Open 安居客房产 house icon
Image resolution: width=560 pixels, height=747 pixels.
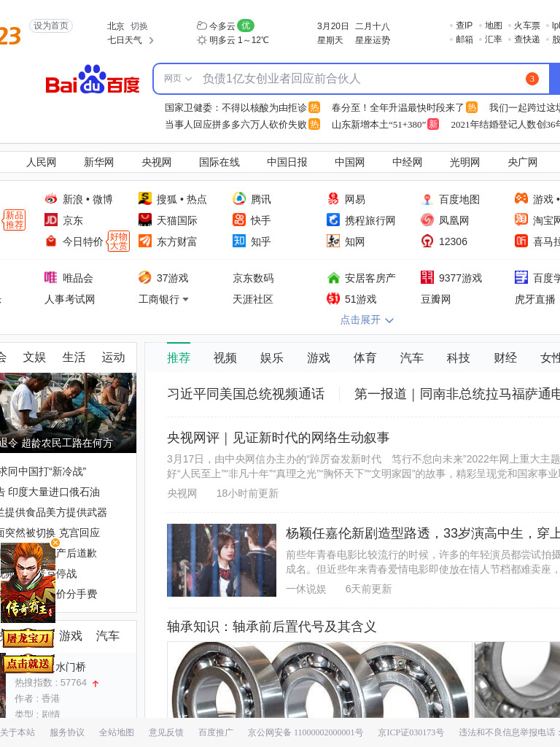coord(333,277)
